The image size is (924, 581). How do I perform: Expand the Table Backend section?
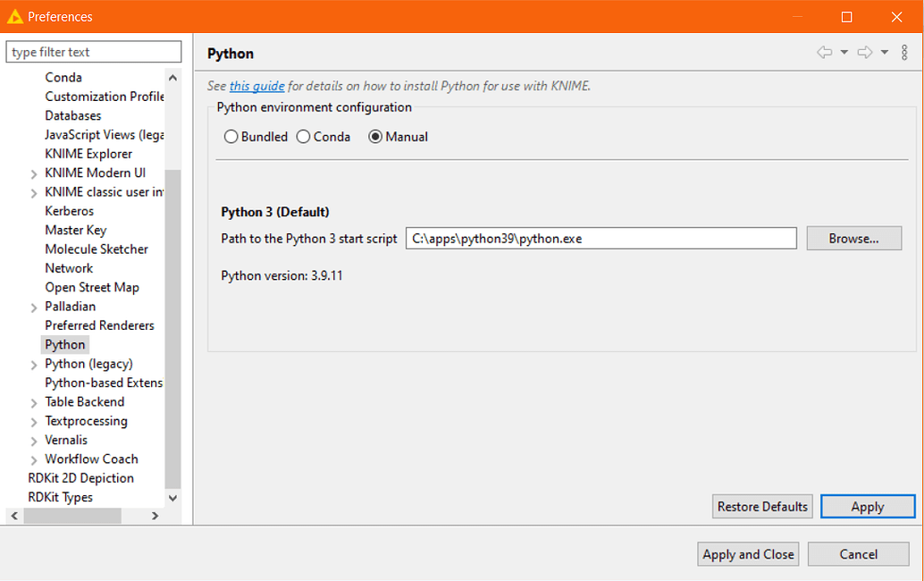(x=32, y=401)
